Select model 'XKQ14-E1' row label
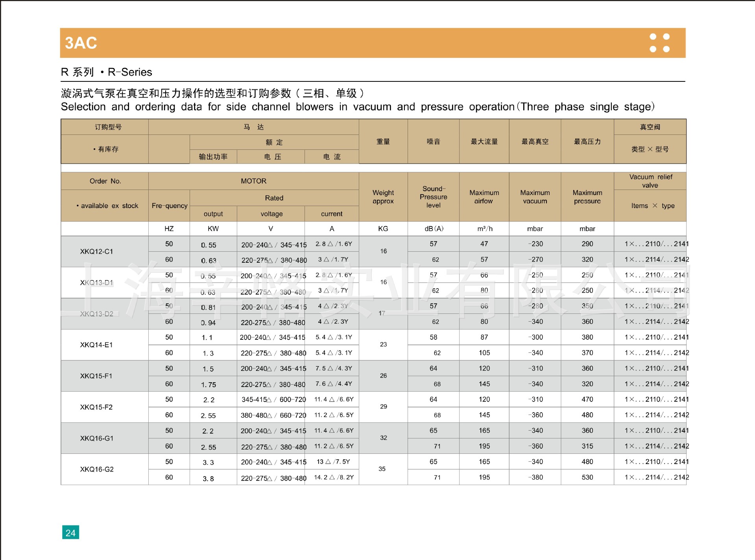755x560 pixels. click(96, 345)
